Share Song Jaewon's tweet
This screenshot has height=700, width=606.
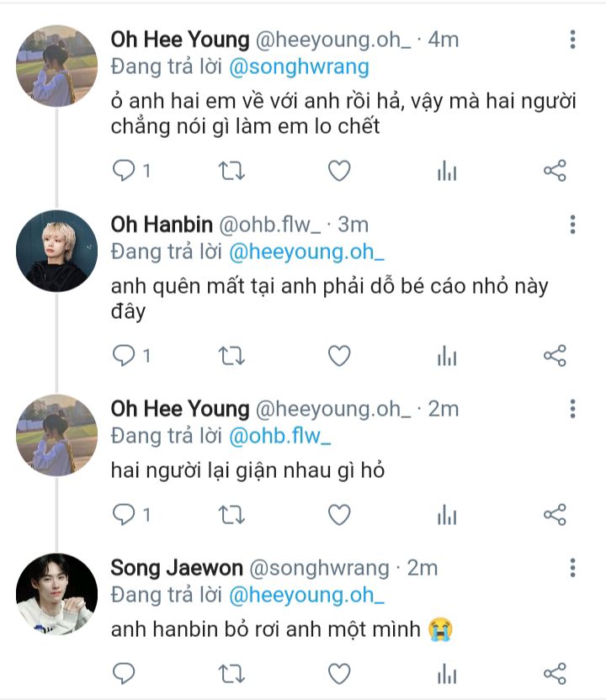coord(555,673)
